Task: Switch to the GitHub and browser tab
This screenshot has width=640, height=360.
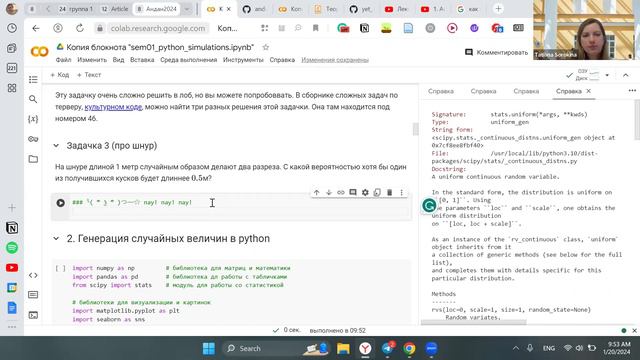Action: click(253, 9)
